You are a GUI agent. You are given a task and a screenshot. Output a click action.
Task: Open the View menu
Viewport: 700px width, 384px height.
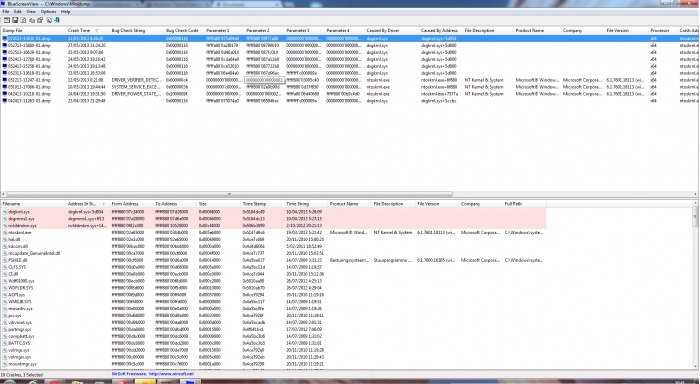coord(31,12)
